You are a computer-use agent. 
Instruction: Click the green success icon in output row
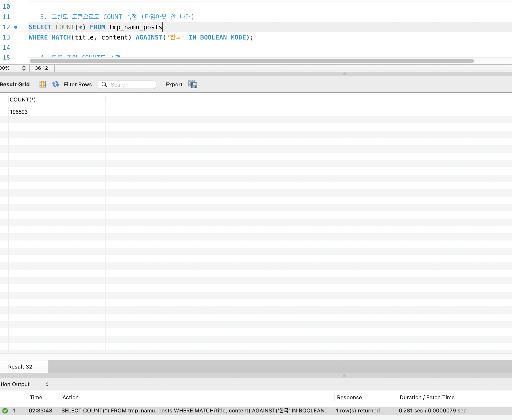pos(5,411)
